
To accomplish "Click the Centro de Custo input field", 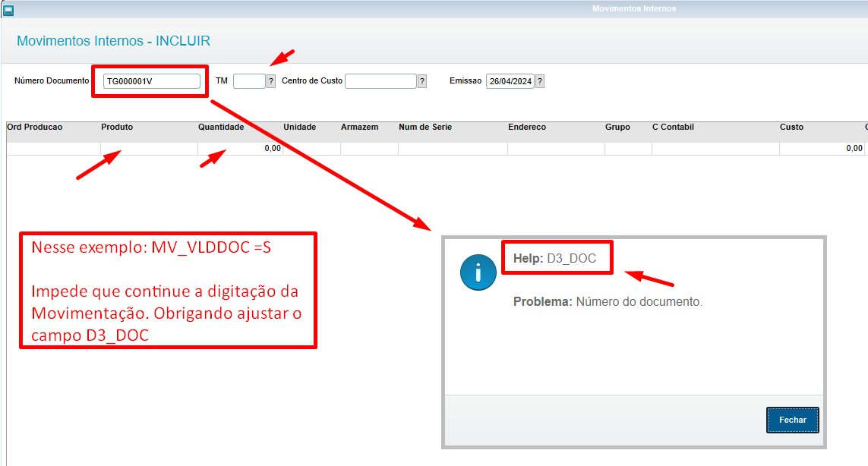I will point(380,81).
